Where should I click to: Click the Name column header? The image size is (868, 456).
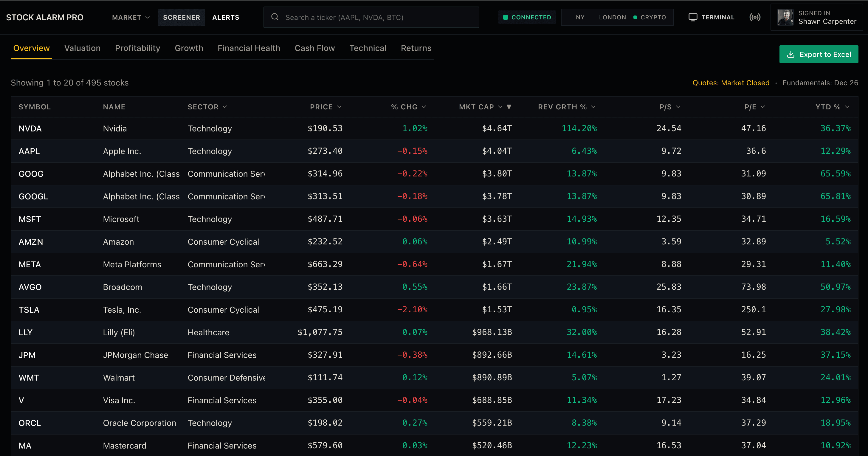click(x=114, y=107)
